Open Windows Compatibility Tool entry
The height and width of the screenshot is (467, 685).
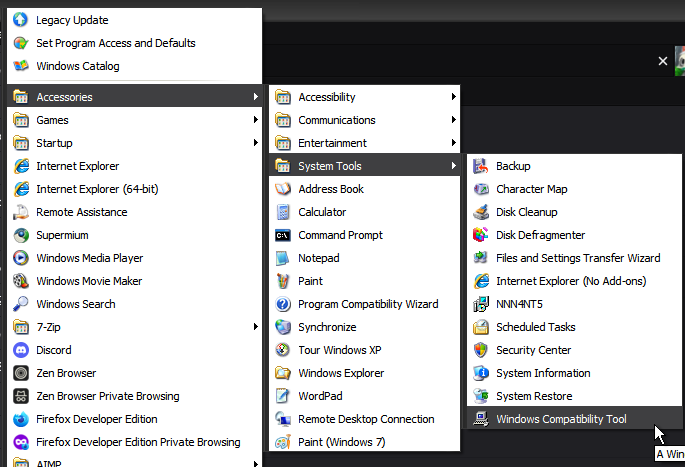[x=574, y=419]
